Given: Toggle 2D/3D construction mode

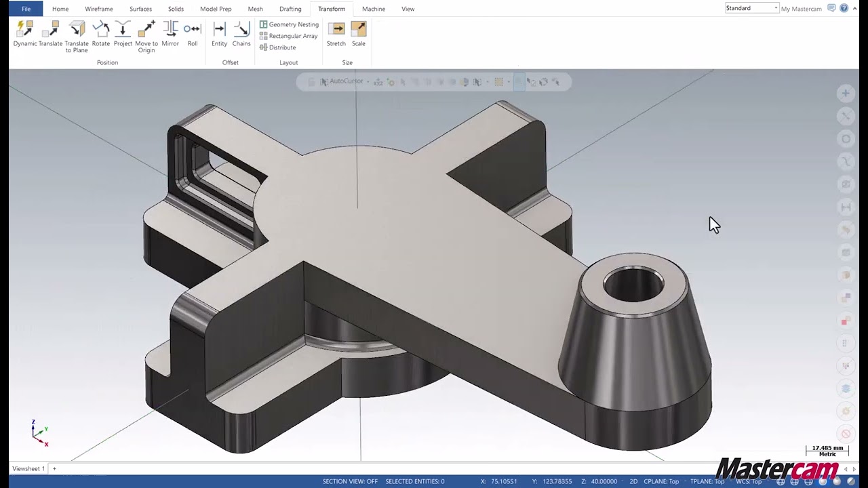Looking at the screenshot, I should [633, 481].
